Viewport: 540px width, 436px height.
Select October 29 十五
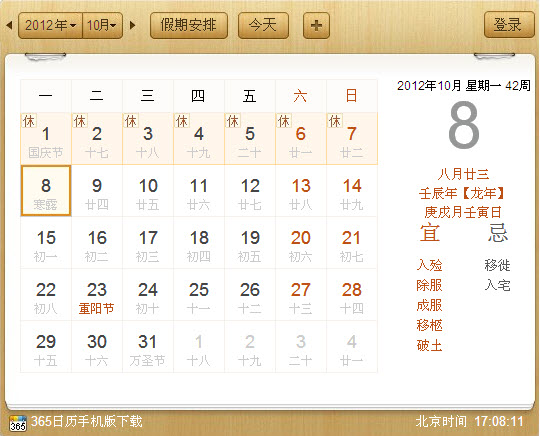(46, 347)
